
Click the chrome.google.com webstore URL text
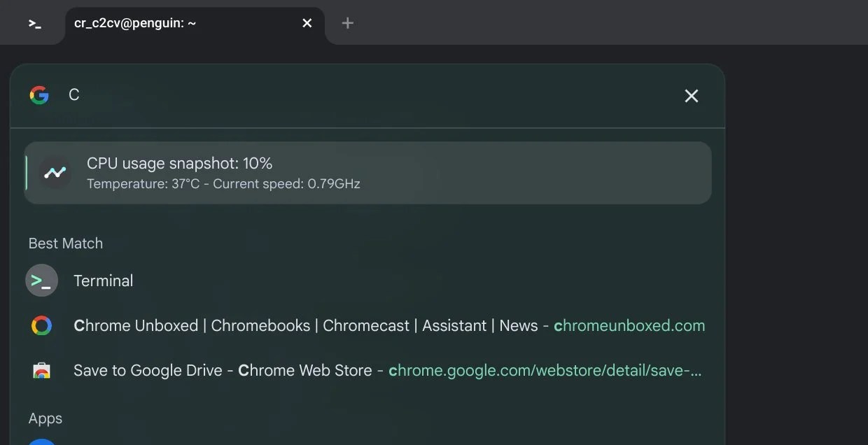545,370
